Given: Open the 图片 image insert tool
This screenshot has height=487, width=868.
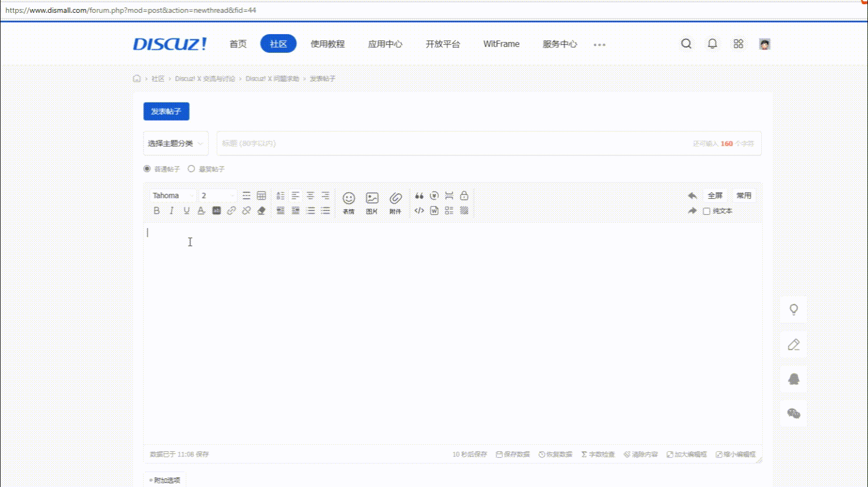Looking at the screenshot, I should coord(372,202).
